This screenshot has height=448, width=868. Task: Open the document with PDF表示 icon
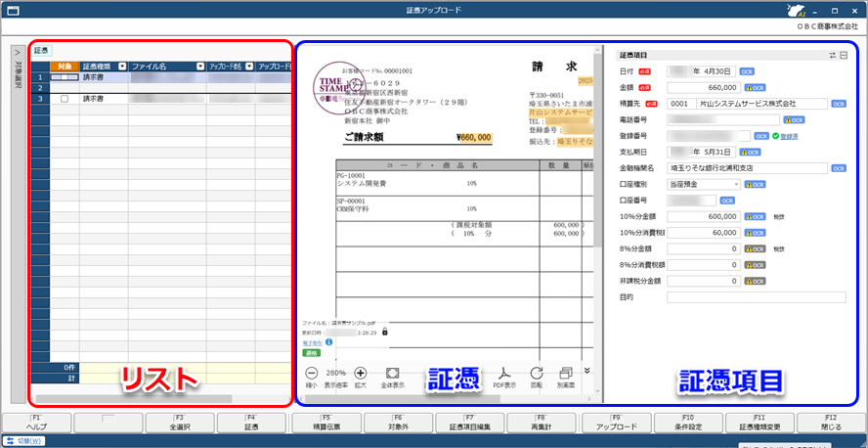[504, 373]
